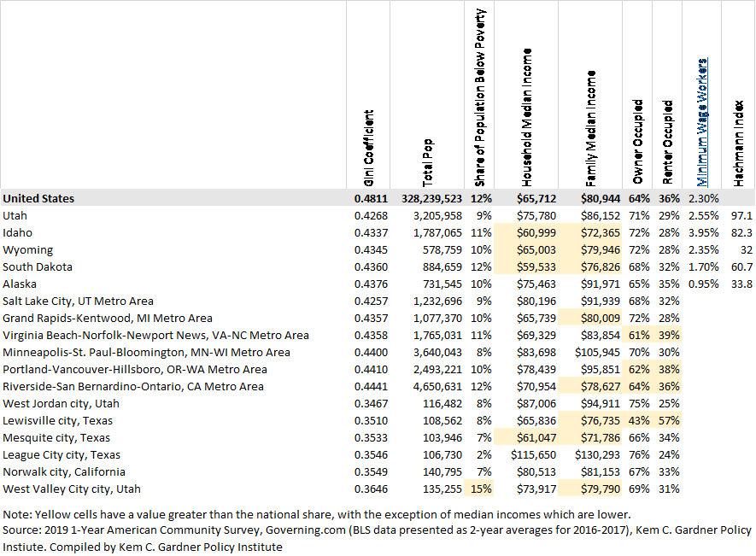Viewport: 756px width, 556px height.
Task: Click the highlighted South Dakota cell $59,533
Action: pyautogui.click(x=526, y=267)
